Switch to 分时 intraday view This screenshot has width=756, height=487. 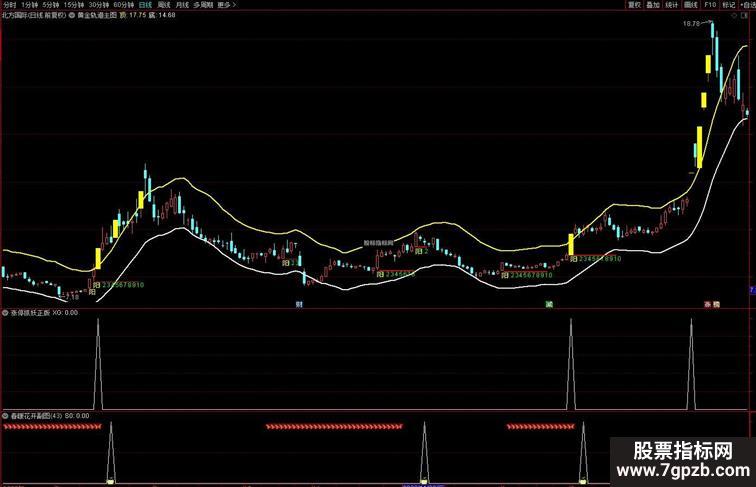(x=9, y=4)
